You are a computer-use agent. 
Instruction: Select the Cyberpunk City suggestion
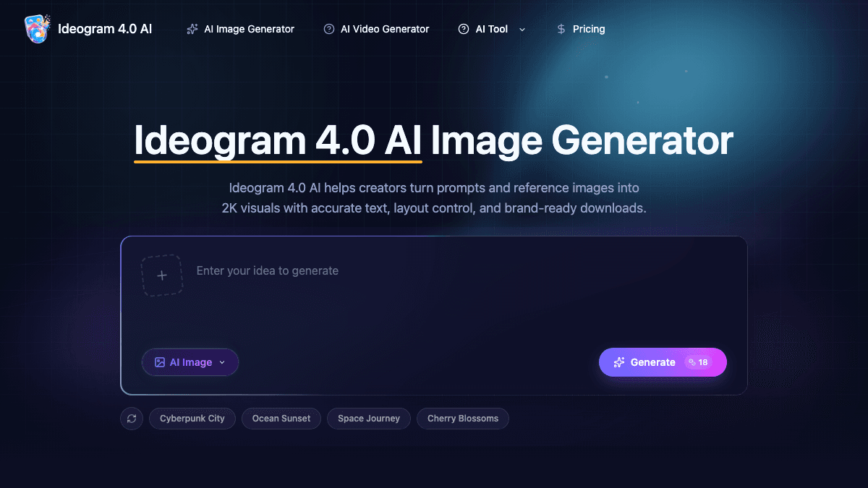192,419
